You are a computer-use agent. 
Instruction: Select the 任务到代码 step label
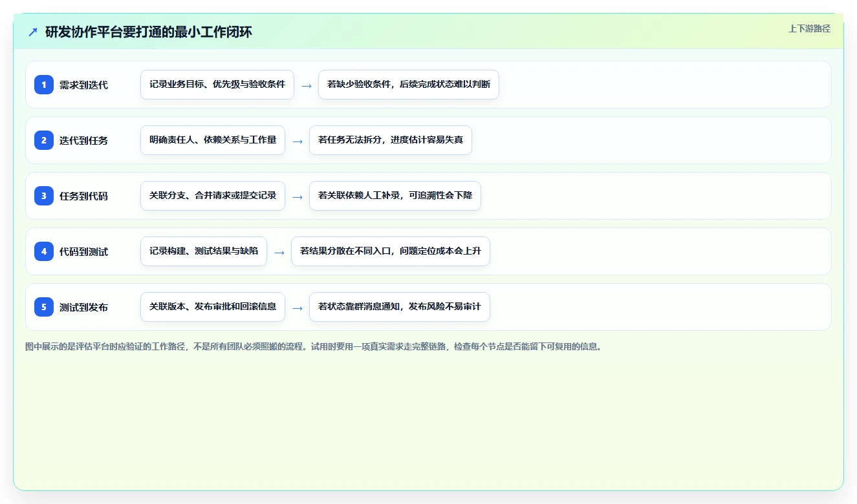(83, 196)
